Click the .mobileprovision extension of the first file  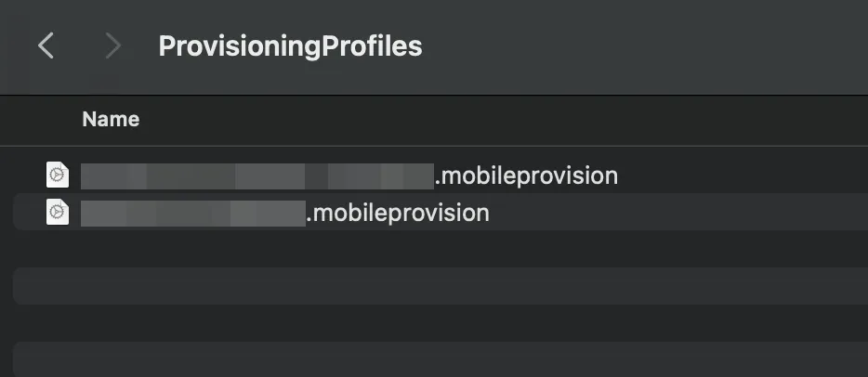[x=526, y=175]
